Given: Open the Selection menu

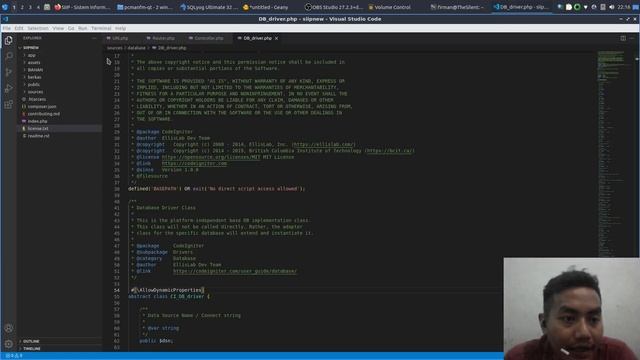Looking at the screenshot, I should pyautogui.click(x=38, y=28).
